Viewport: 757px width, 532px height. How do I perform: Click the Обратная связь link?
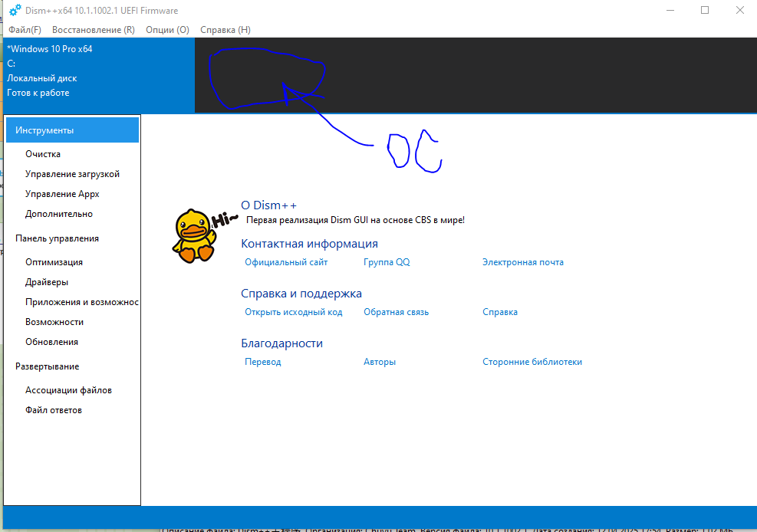pyautogui.click(x=397, y=312)
